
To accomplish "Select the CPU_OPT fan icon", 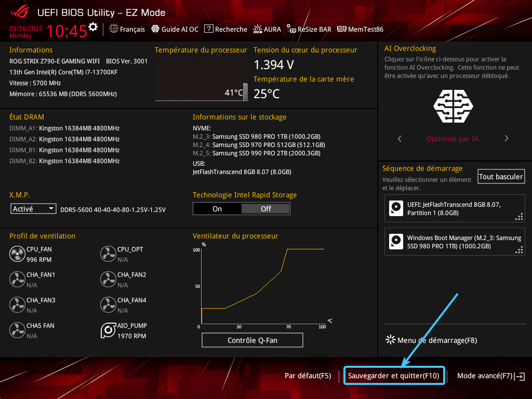I will [x=108, y=254].
